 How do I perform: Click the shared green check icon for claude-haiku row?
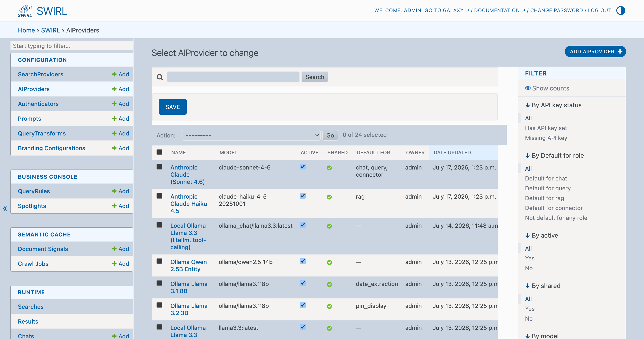tap(329, 197)
